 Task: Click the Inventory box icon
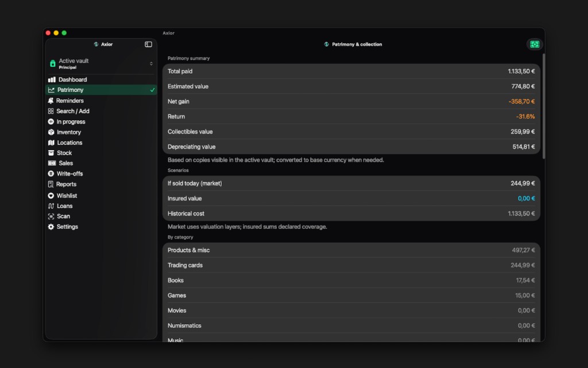pyautogui.click(x=51, y=132)
